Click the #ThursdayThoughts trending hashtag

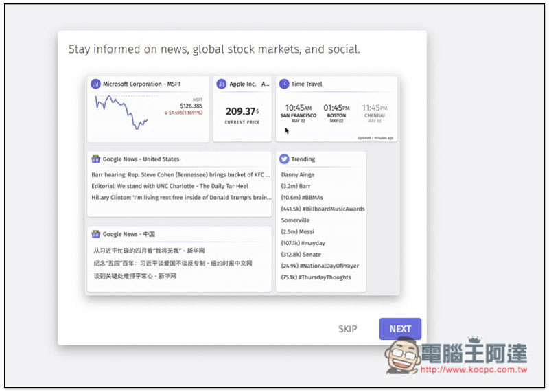[x=316, y=277]
